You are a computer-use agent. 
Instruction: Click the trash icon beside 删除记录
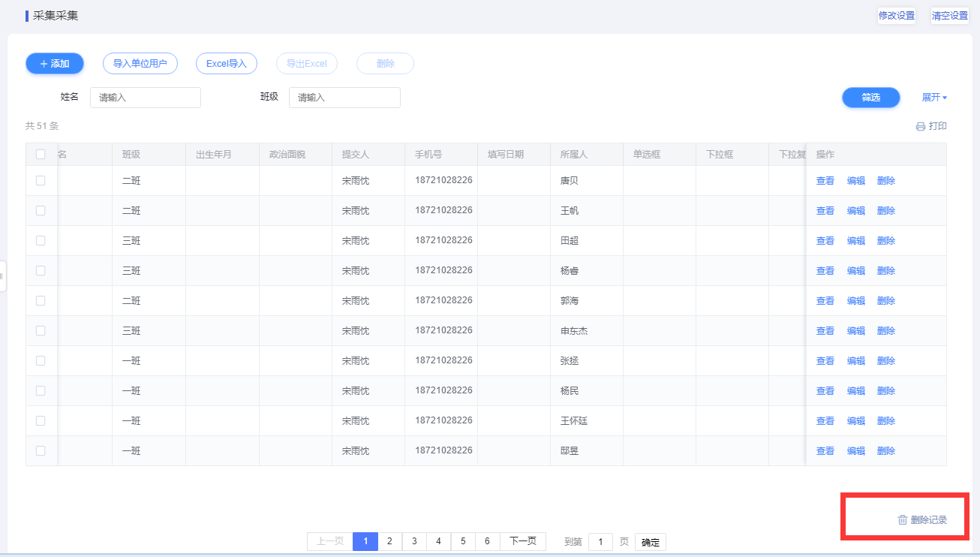coord(903,519)
